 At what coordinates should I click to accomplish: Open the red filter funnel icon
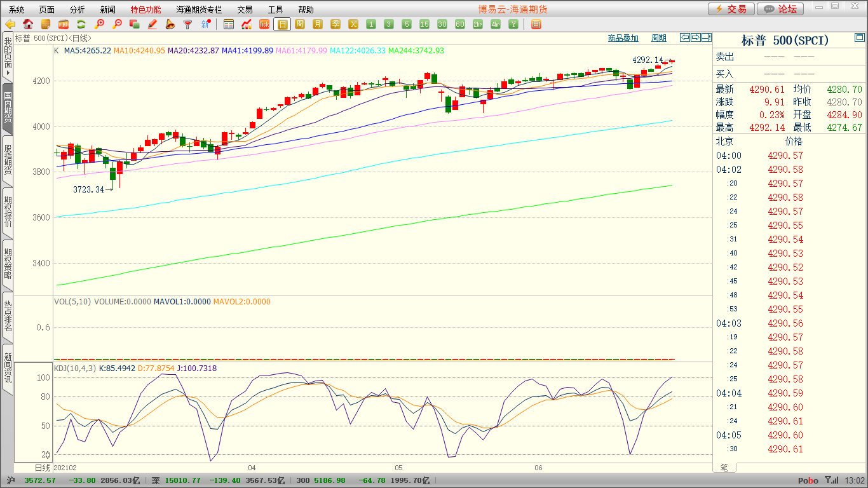click(x=187, y=25)
